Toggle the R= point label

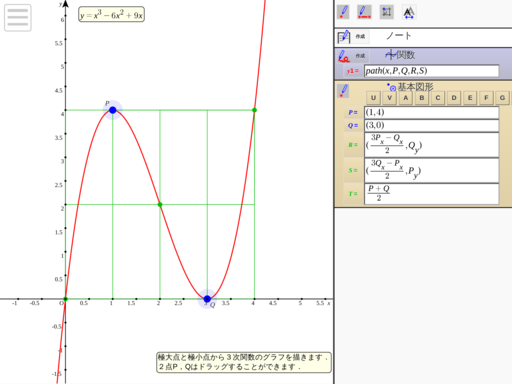click(353, 145)
